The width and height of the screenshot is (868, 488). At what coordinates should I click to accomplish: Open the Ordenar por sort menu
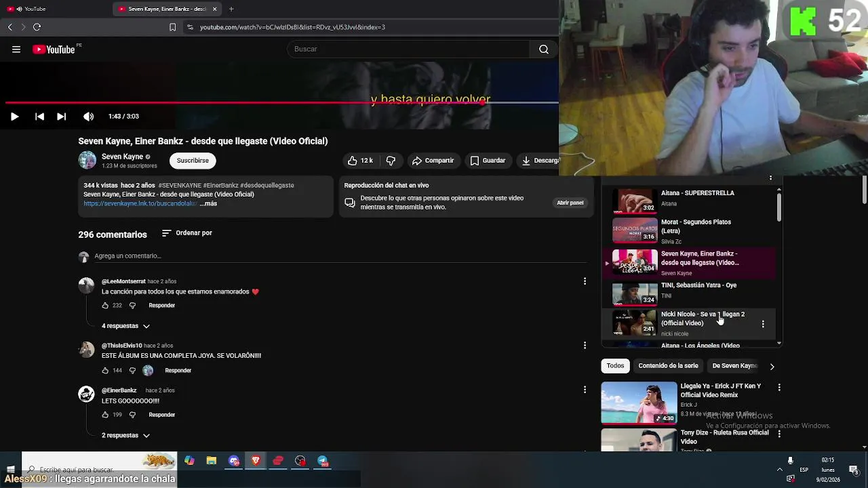coord(187,233)
